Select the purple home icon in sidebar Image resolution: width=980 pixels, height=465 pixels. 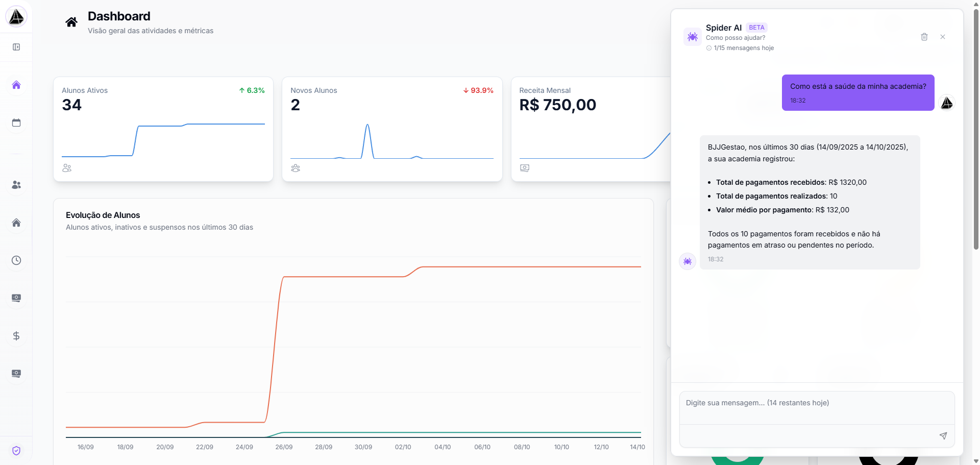16,85
